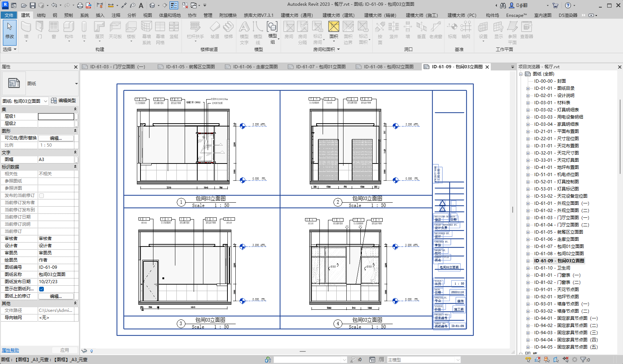Toggle the 发布的当前修订 checkbox
623x364 pixels.
click(x=42, y=195)
